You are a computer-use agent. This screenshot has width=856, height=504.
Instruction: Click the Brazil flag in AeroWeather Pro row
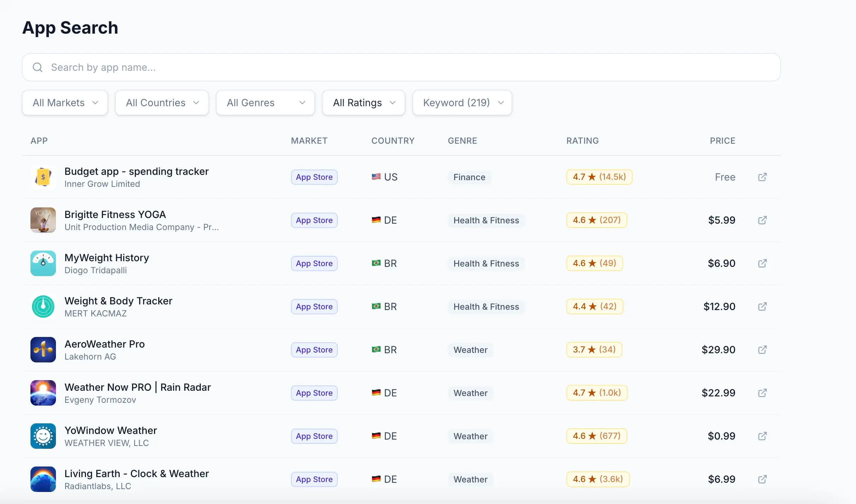(376, 349)
